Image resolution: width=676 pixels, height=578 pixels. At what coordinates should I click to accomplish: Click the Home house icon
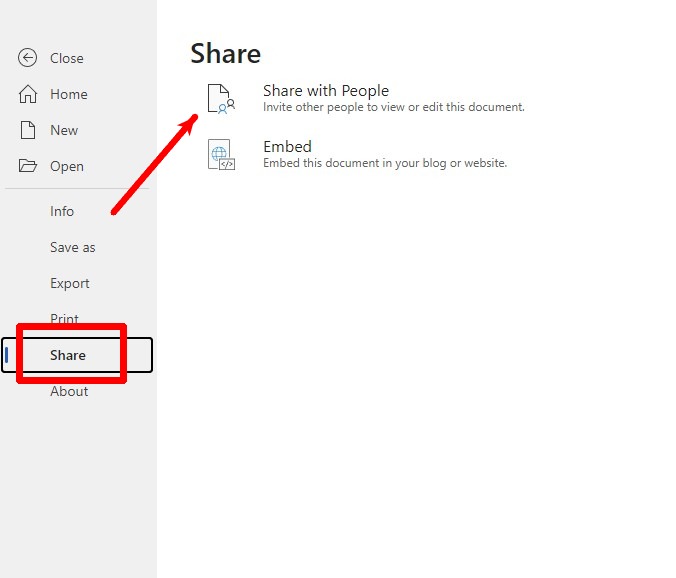pyautogui.click(x=28, y=94)
